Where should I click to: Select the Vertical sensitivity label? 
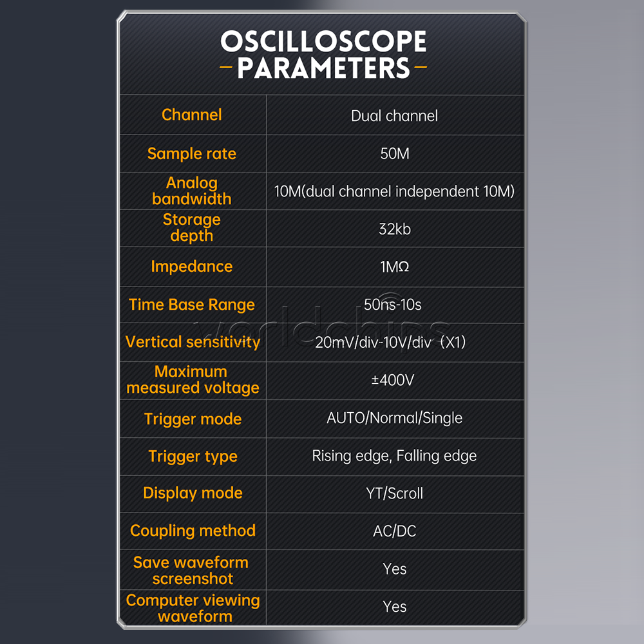(x=193, y=342)
